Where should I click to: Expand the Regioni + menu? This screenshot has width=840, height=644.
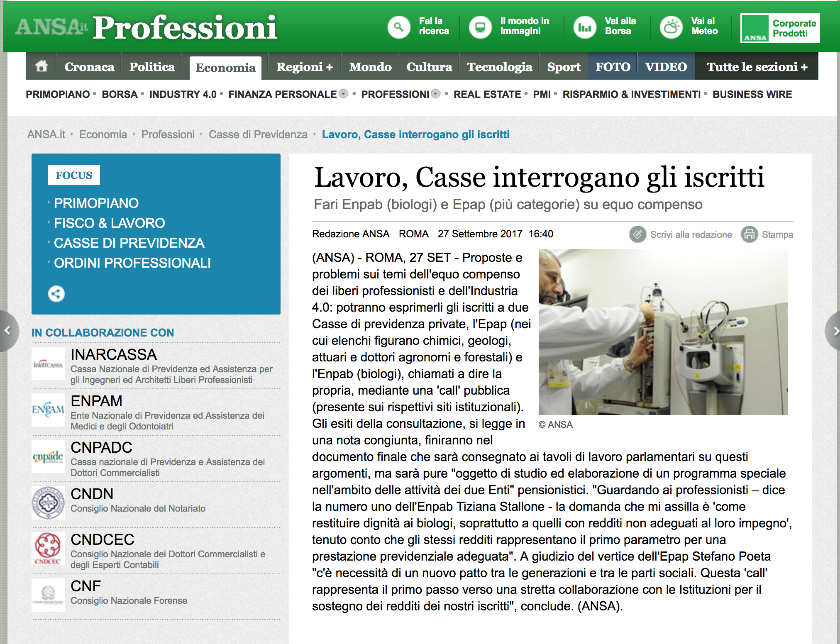click(305, 66)
